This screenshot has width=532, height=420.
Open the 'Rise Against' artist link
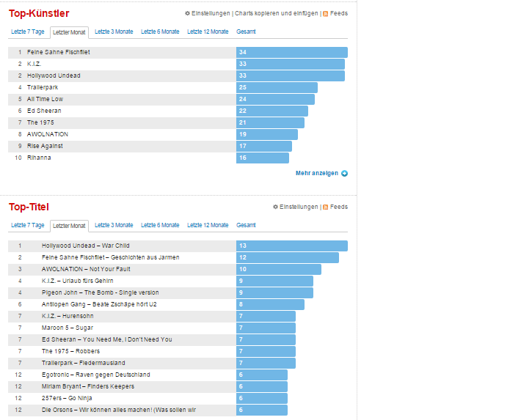click(45, 146)
